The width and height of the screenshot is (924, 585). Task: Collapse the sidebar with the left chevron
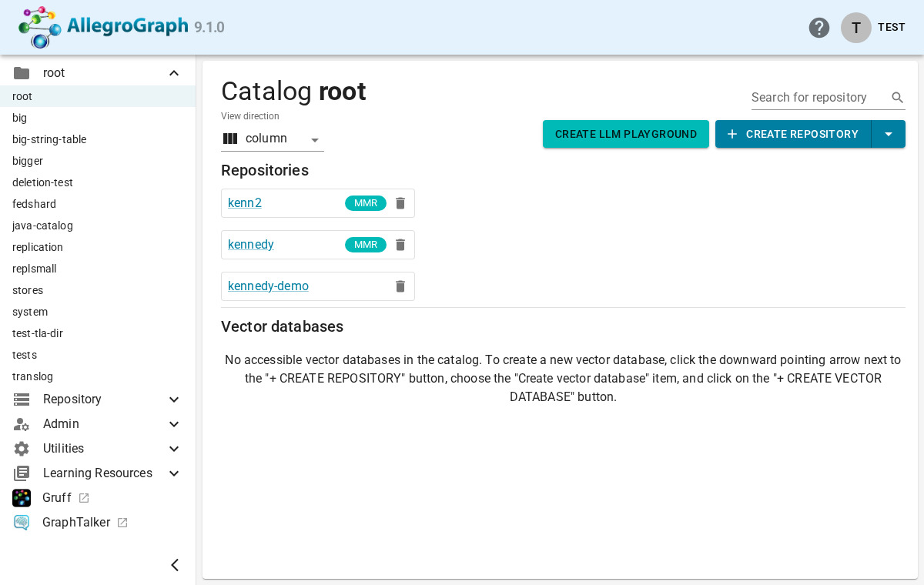click(175, 565)
